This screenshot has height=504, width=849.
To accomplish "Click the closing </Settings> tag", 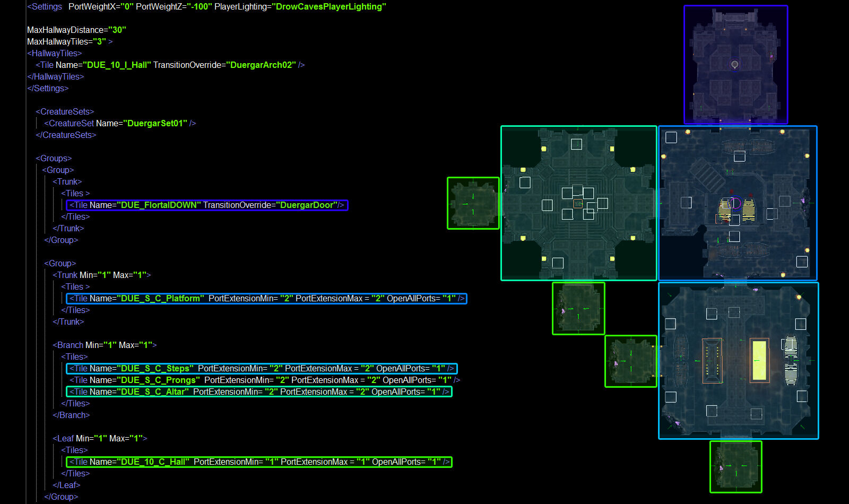I will pyautogui.click(x=48, y=88).
